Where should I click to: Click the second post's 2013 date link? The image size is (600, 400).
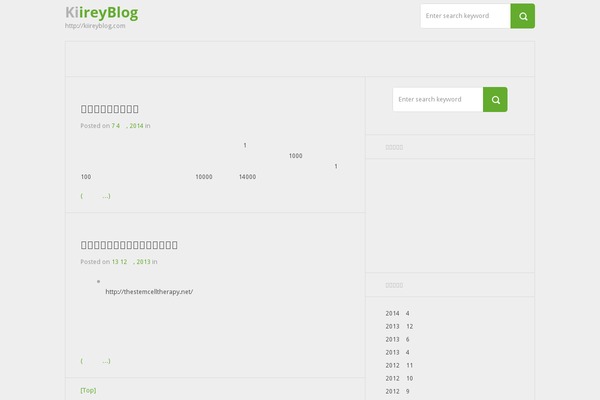pyautogui.click(x=131, y=262)
